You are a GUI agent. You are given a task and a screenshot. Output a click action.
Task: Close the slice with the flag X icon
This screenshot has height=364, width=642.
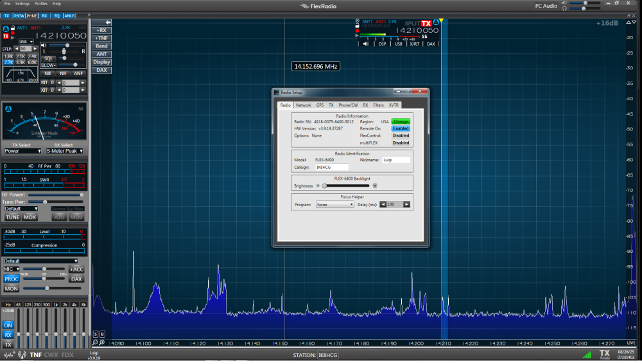click(x=357, y=21)
